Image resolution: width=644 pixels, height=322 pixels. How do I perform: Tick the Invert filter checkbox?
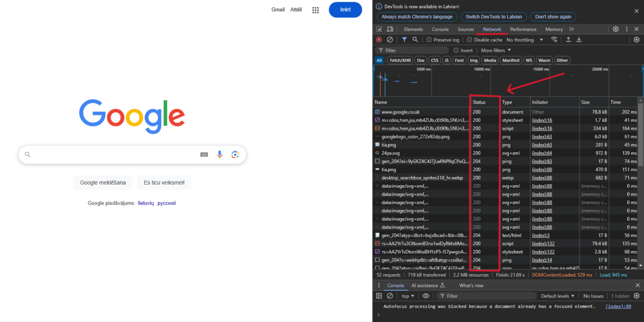[x=456, y=50]
